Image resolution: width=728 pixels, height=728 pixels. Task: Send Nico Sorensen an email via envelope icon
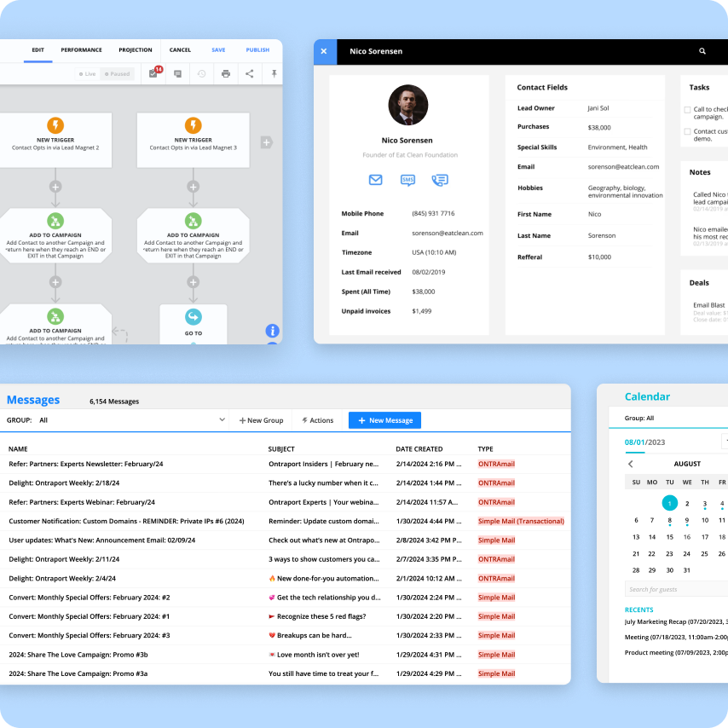pos(376,180)
